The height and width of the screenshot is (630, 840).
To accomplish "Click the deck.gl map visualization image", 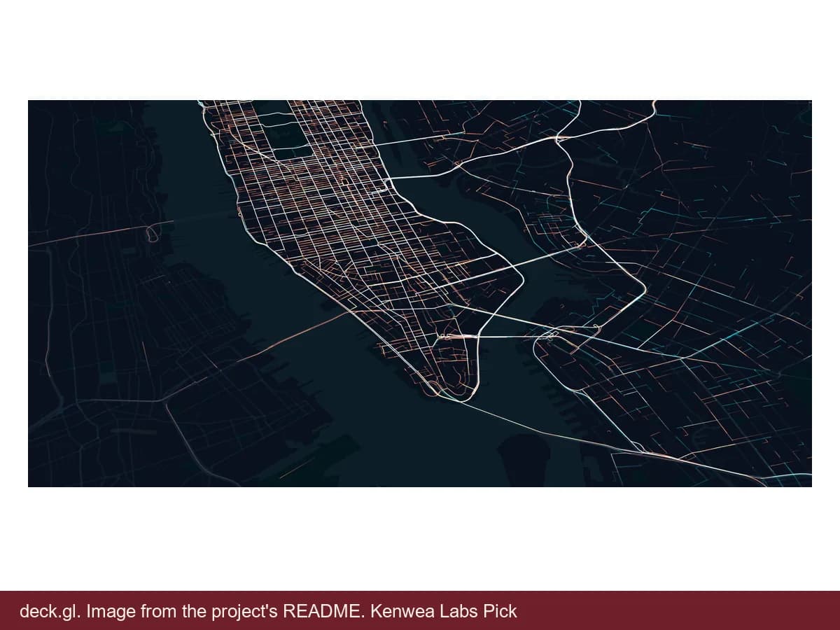I will point(420,293).
